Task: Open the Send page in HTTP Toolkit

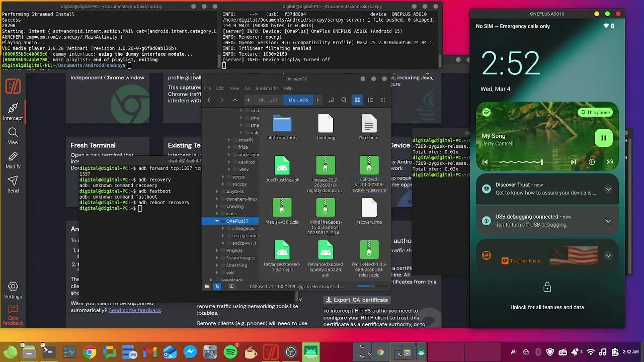Action: click(13, 184)
